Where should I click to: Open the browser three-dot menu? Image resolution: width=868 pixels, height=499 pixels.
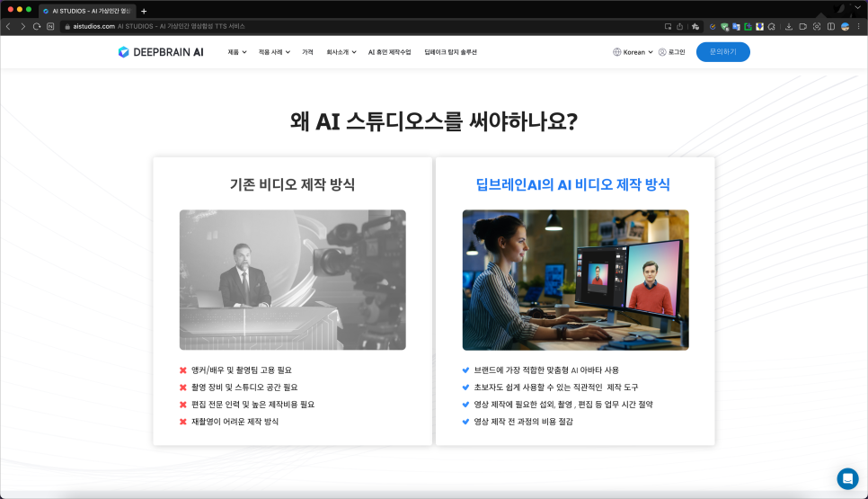(x=859, y=26)
